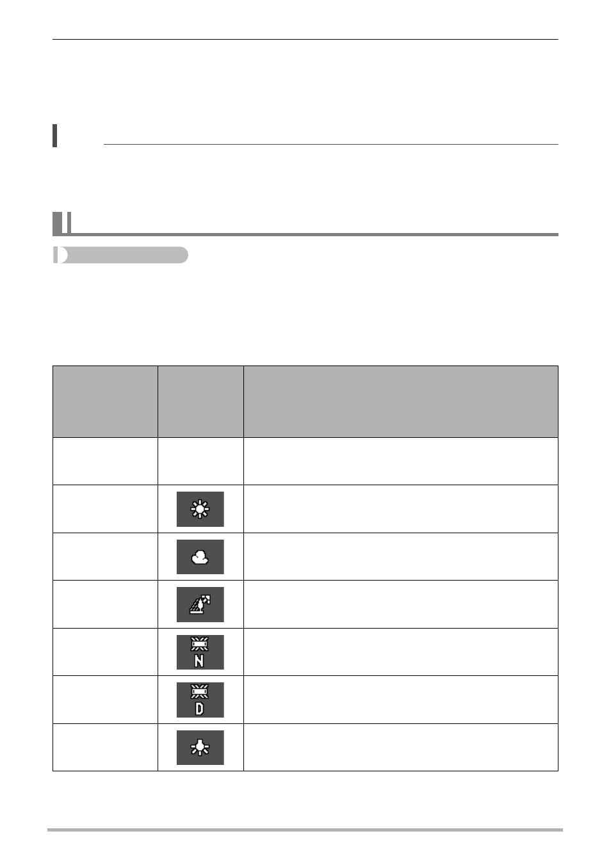Click the wide gray header cell on the right
The width and height of the screenshot is (611, 868).
[x=401, y=402]
